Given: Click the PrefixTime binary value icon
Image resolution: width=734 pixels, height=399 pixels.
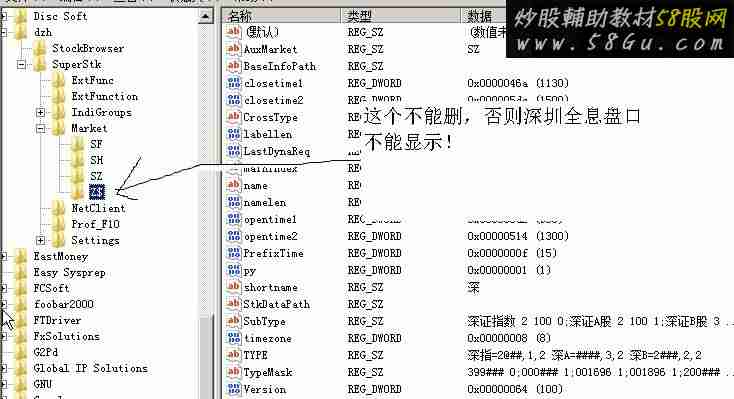Looking at the screenshot, I should click(234, 253).
